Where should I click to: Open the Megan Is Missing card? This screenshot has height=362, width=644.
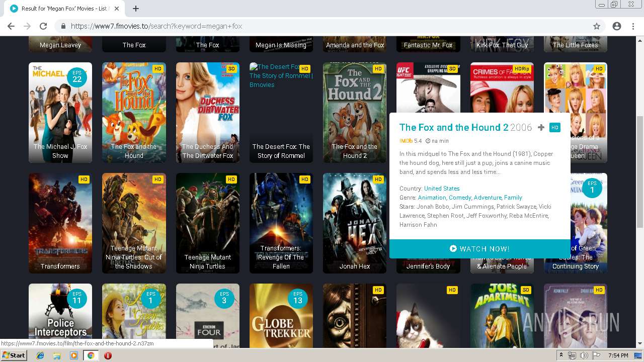click(x=281, y=44)
